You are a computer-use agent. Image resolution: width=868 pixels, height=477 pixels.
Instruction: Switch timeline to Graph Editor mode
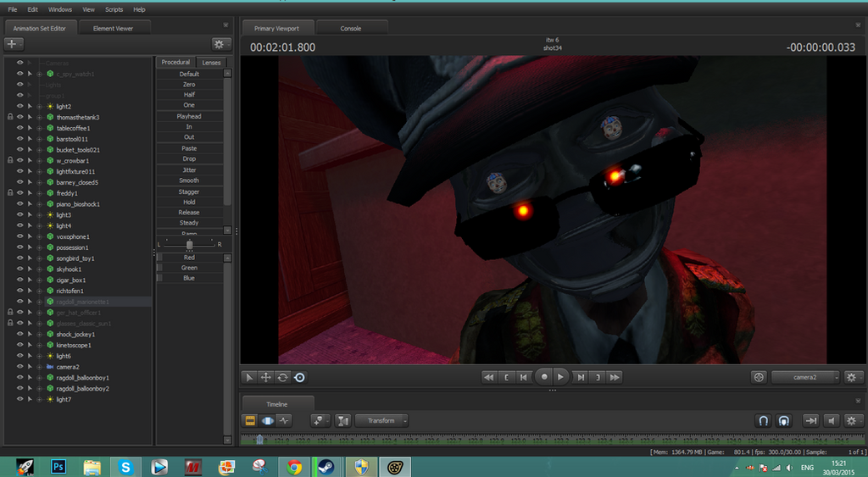[x=285, y=420]
